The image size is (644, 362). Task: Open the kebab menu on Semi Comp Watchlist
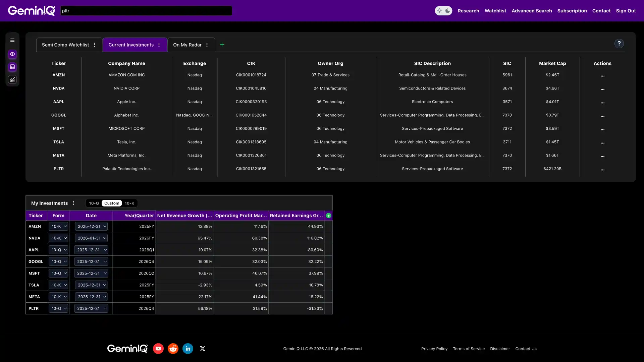click(x=94, y=45)
